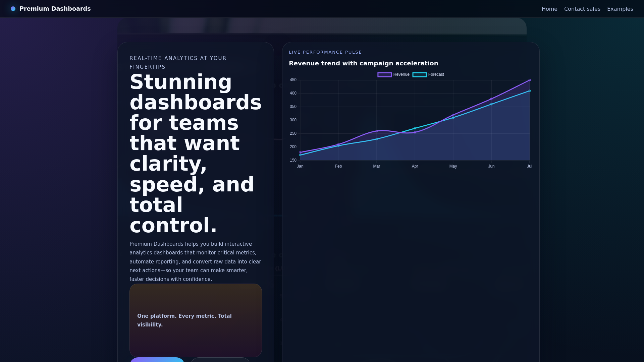
Task: Open the Premium Dashboards brand title
Action: (55, 9)
